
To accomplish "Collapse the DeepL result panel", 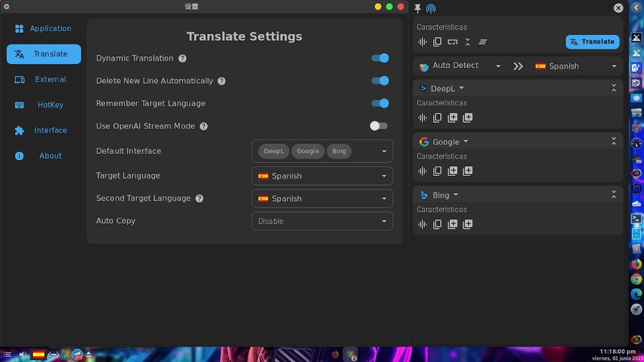I will pos(613,88).
